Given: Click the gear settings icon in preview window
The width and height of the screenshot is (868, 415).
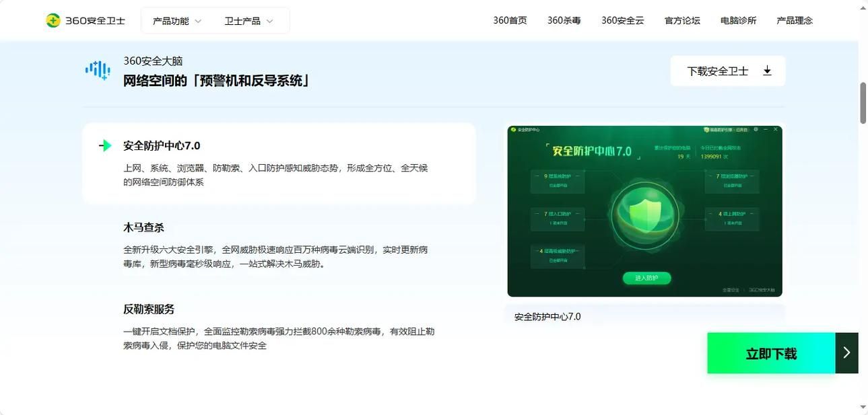Looking at the screenshot, I should (756, 129).
